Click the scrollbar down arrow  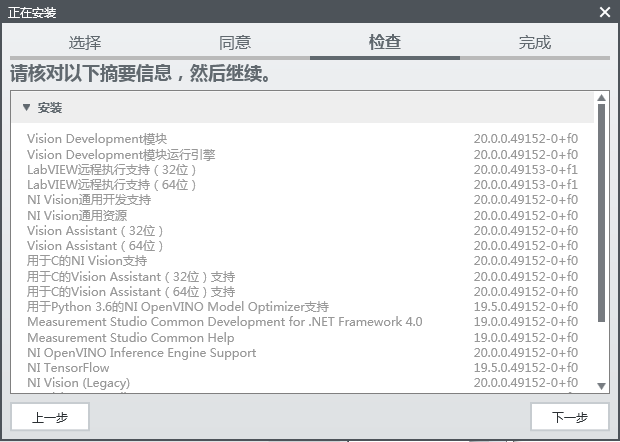click(601, 386)
